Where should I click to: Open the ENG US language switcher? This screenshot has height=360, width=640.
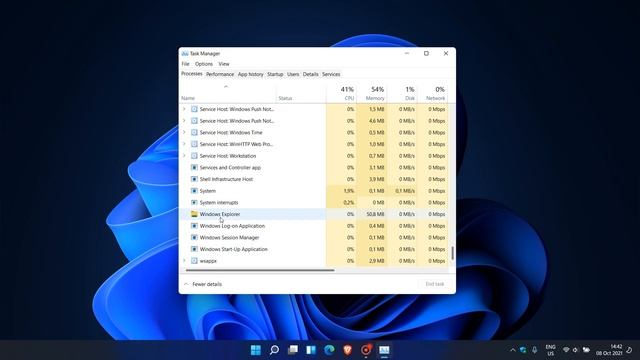pyautogui.click(x=550, y=350)
